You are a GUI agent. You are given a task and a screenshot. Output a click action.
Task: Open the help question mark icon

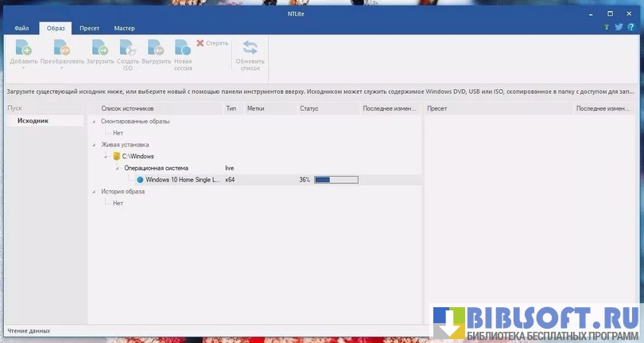tap(630, 27)
